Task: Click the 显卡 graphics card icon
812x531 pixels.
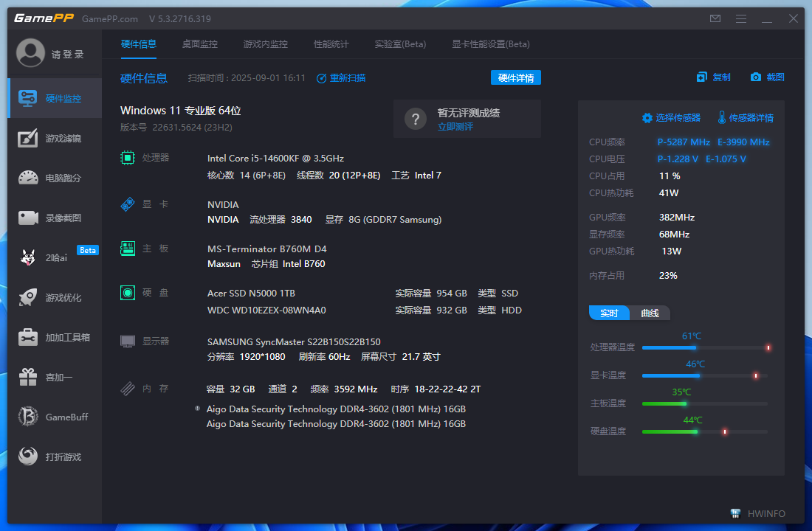Action: click(128, 204)
